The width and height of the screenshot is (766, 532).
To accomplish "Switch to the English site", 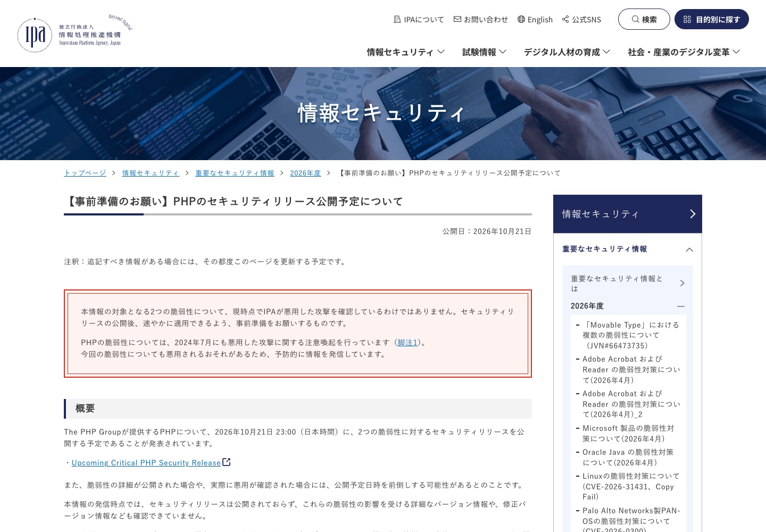I will pos(535,19).
